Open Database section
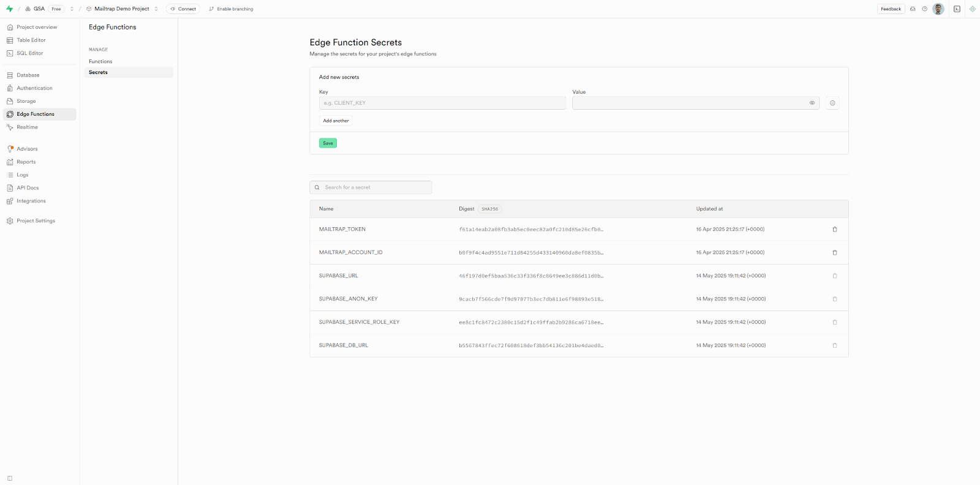The height and width of the screenshot is (485, 980). (28, 75)
